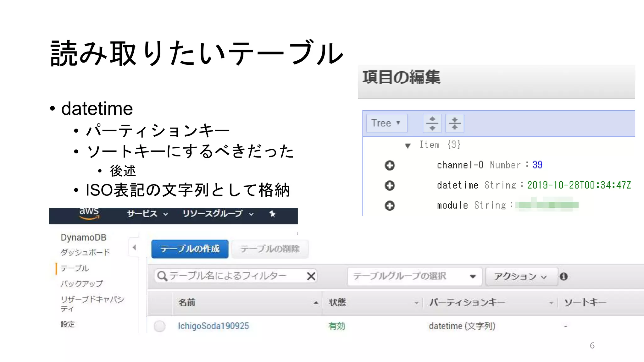The height and width of the screenshot is (362, 644).
Task: Click the datetime (文字列) partition key cell
Action: point(462,326)
